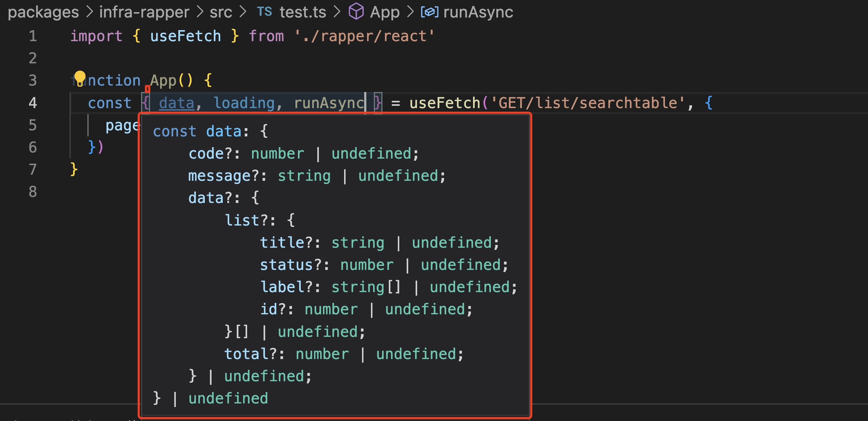This screenshot has width=868, height=421.
Task: Click 'list?: {' line in tooltip
Action: (x=260, y=221)
